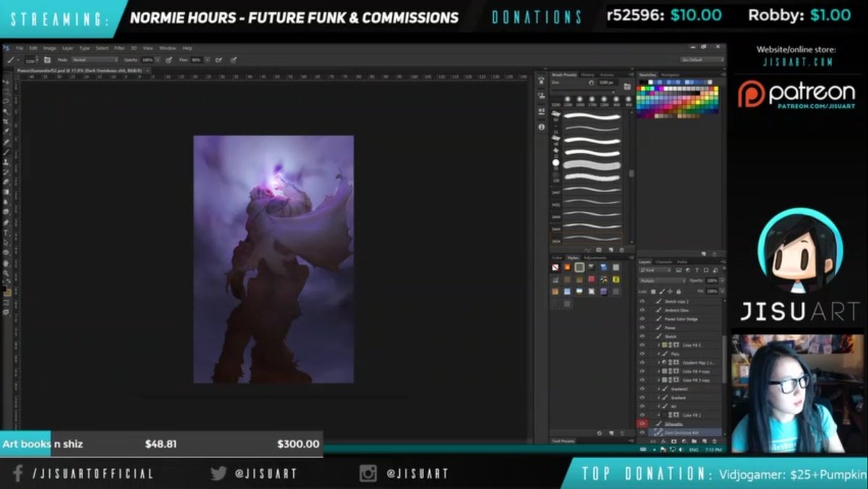This screenshot has height=489, width=868.
Task: Select the Dark Omniboss layer
Action: click(686, 433)
